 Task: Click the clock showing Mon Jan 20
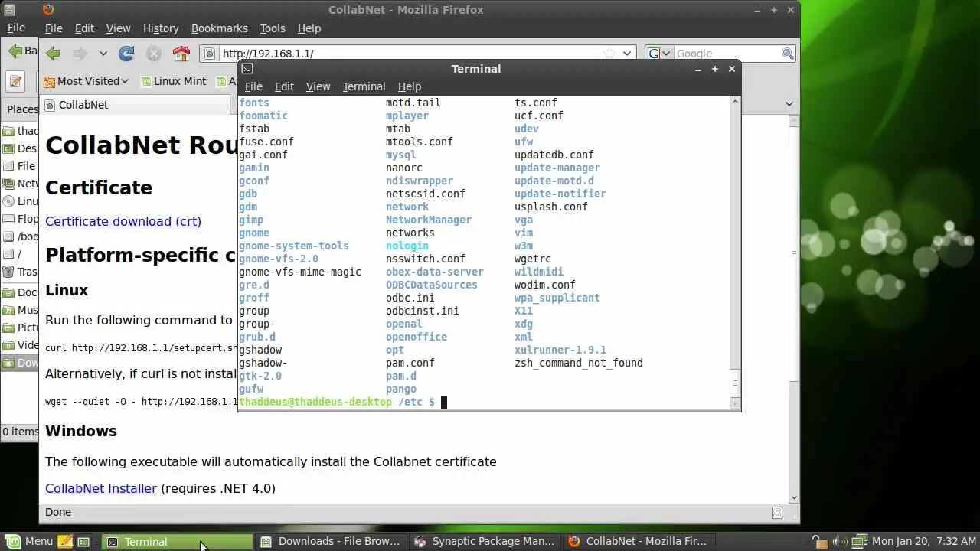point(923,541)
